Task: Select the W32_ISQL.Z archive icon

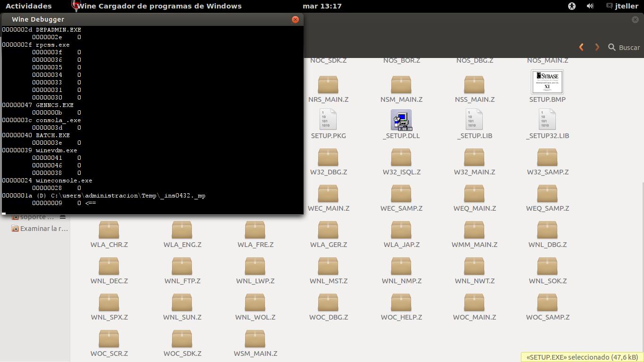Action: 401,157
